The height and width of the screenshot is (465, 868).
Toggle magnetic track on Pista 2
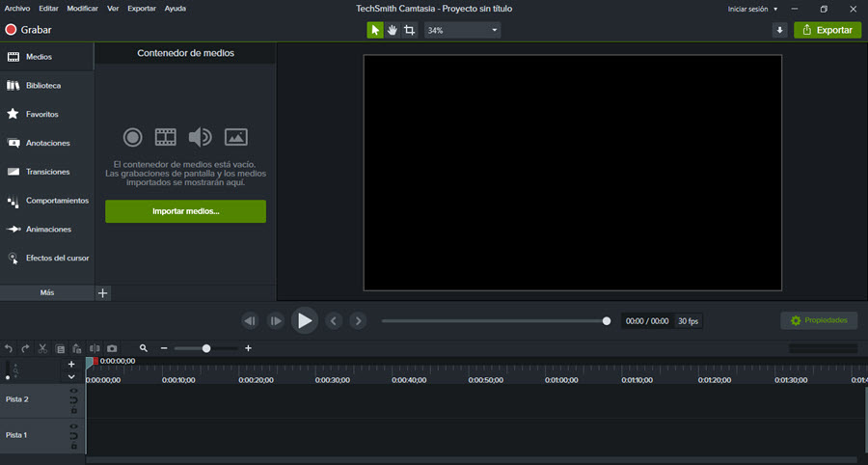[x=73, y=400]
